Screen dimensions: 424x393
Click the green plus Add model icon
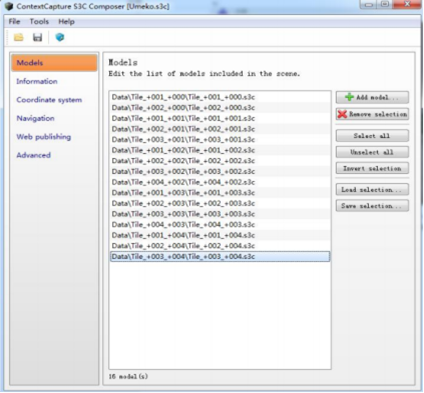pos(349,97)
